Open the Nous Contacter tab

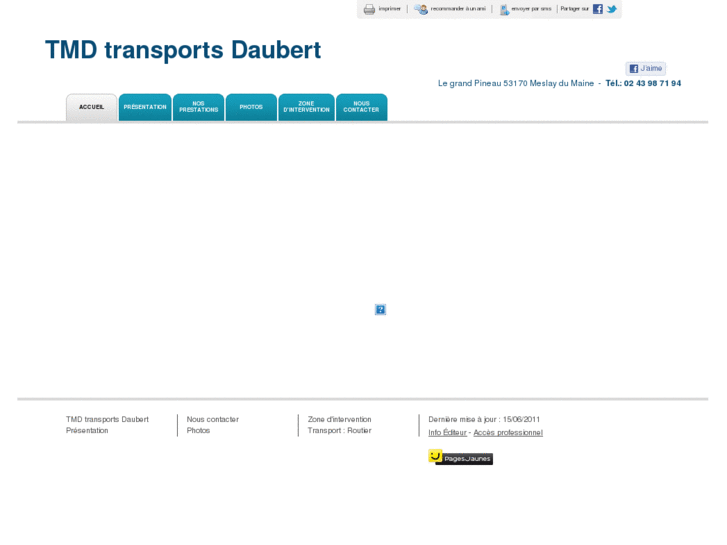pyautogui.click(x=362, y=108)
